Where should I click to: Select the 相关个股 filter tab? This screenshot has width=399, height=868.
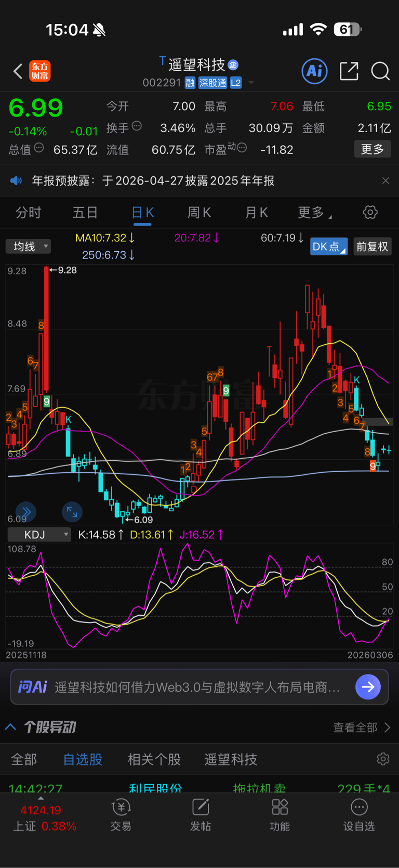tap(154, 759)
